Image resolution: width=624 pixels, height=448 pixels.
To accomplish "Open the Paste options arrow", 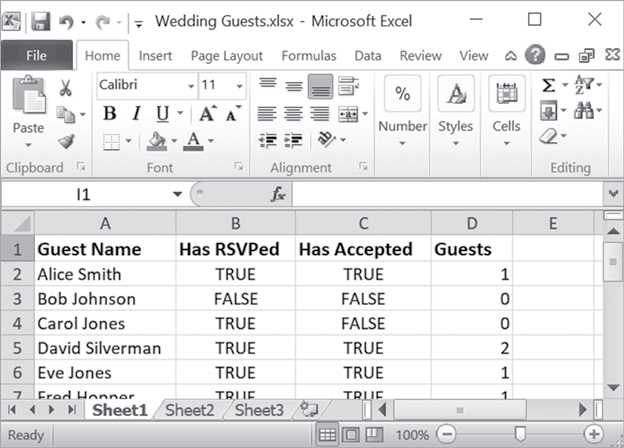I will pyautogui.click(x=28, y=145).
